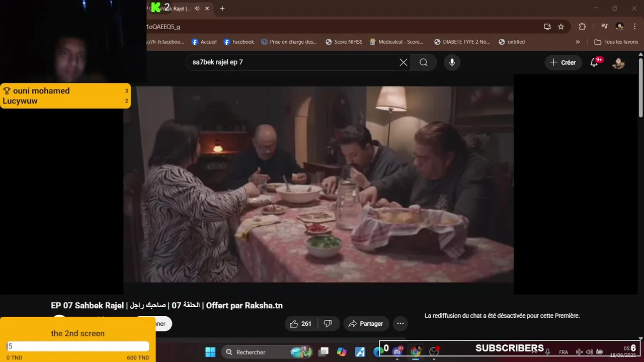Open a new Chrome tab
The image size is (644, 362).
[222, 9]
